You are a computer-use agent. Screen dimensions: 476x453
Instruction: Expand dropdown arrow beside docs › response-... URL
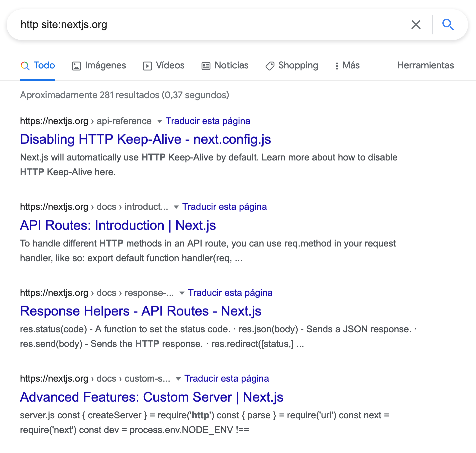(x=182, y=293)
